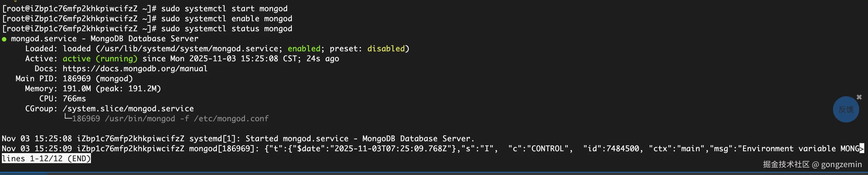Screen dimensions: 868x175
Task: Click the blue 反馈 feedback button
Action: coord(846,110)
